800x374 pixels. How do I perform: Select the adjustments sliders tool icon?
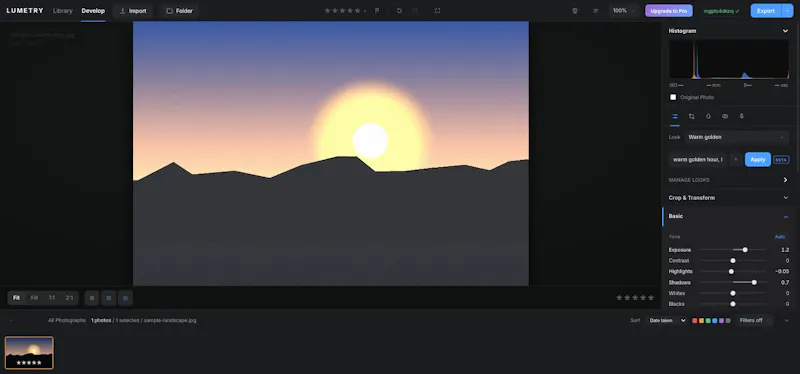675,116
